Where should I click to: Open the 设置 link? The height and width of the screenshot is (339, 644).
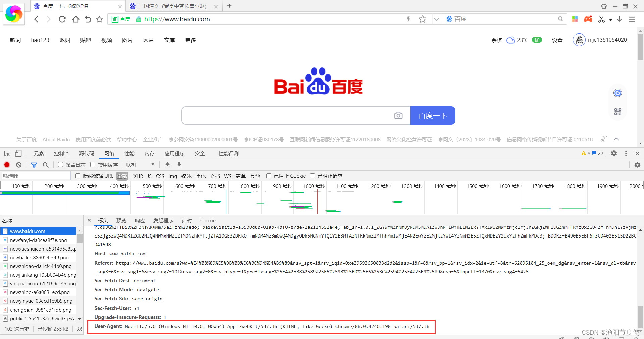point(557,40)
